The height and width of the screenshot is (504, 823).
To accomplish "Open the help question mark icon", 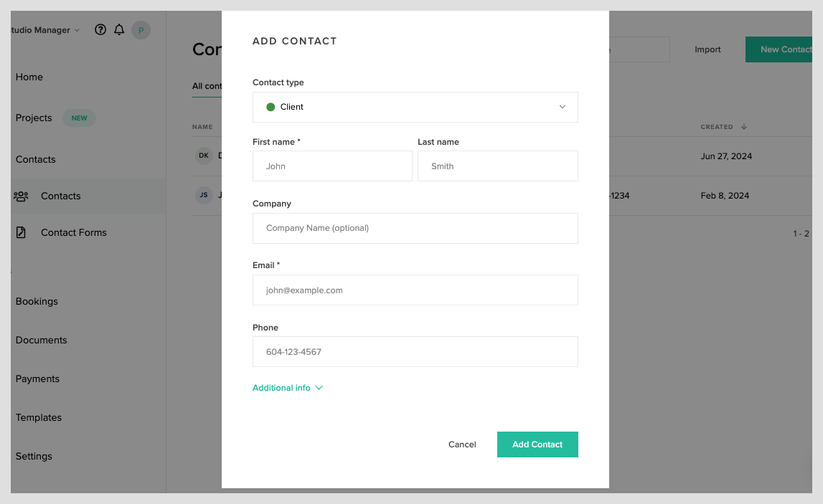I will pyautogui.click(x=100, y=29).
